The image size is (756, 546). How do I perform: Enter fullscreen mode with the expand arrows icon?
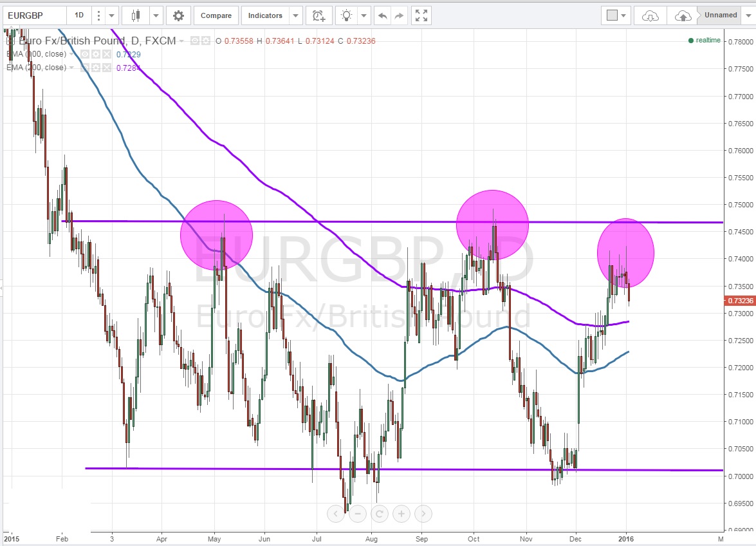[x=420, y=15]
